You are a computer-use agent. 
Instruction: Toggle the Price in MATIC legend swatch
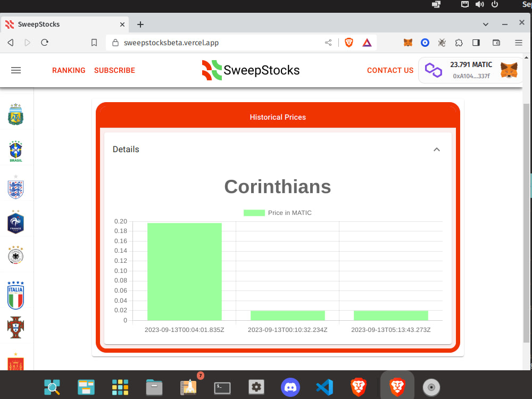tap(254, 213)
